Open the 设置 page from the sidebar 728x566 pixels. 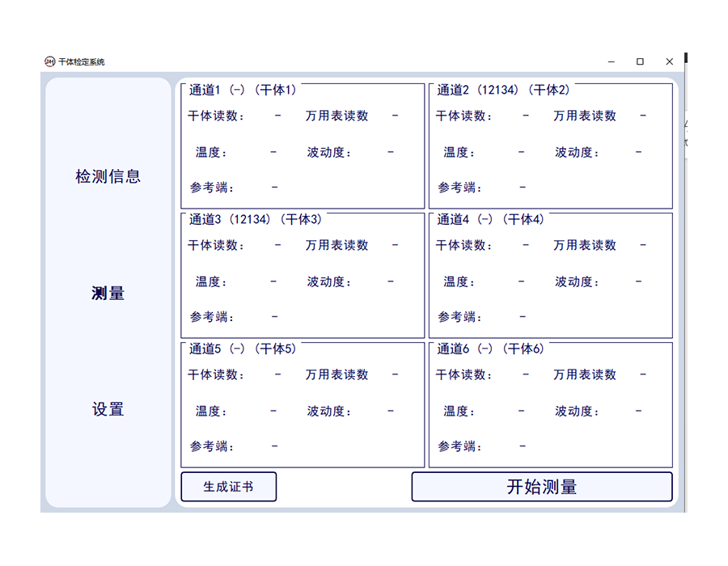108,410
